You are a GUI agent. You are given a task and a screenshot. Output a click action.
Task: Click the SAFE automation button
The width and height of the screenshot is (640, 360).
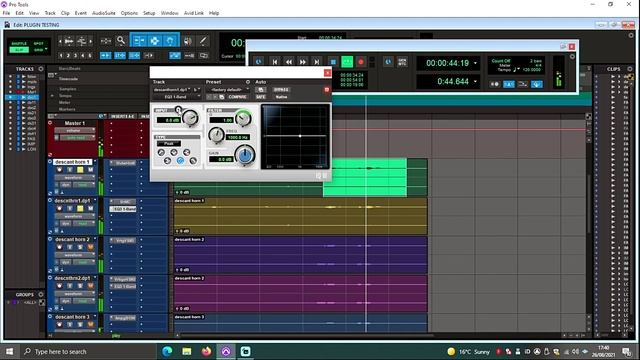(x=260, y=97)
